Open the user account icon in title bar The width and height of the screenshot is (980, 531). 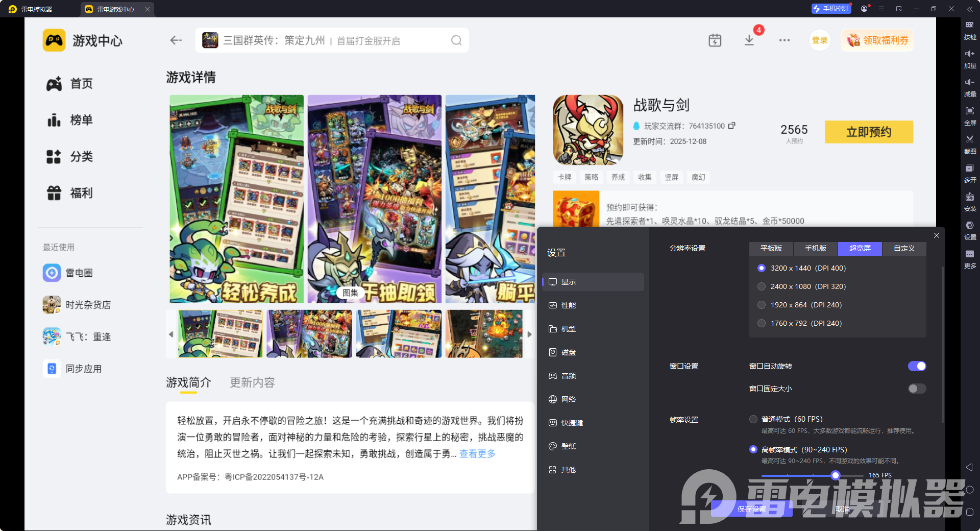tap(864, 9)
